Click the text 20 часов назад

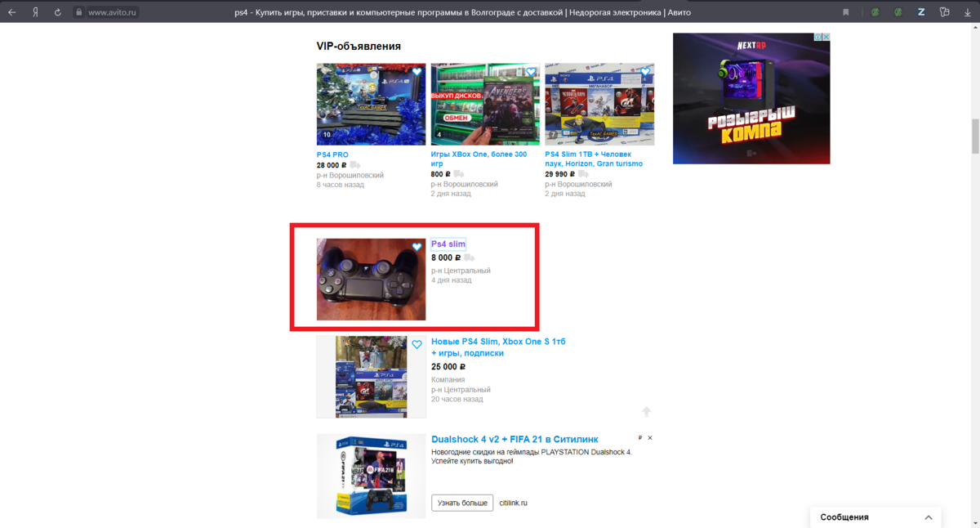(457, 400)
